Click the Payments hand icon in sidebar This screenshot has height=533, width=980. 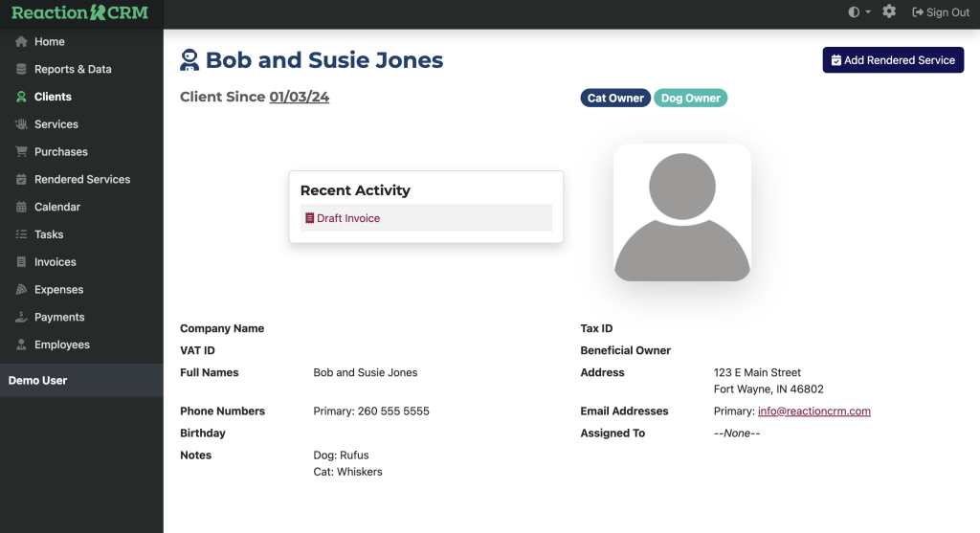coord(21,318)
